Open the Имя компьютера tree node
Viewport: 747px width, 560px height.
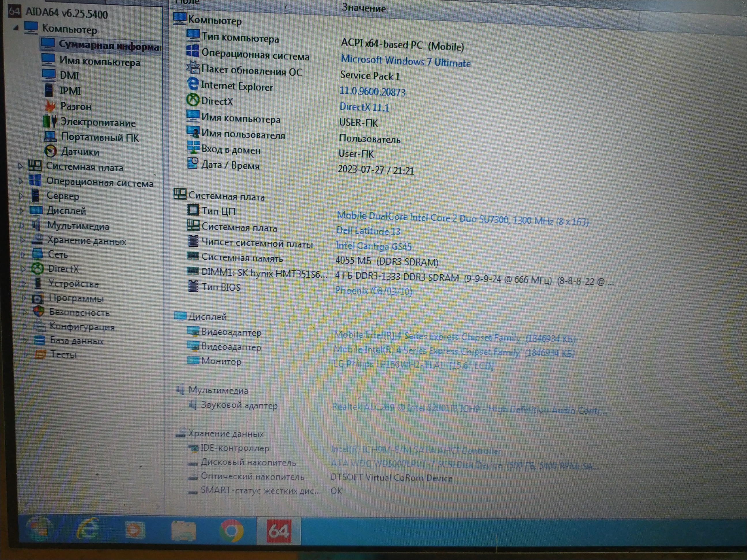91,61
